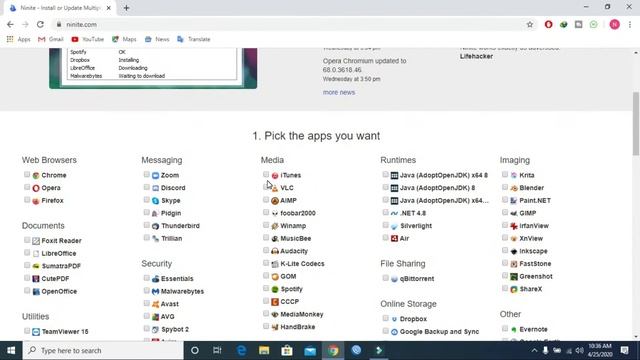This screenshot has width=640, height=360.
Task: Check the Chrome checkbox
Action: coord(27,175)
